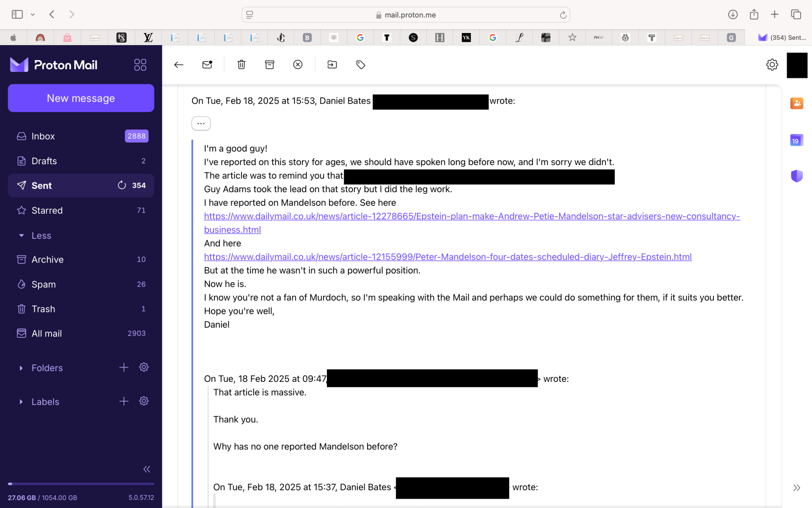812x508 pixels.
Task: Open the Starred folder
Action: pos(47,210)
